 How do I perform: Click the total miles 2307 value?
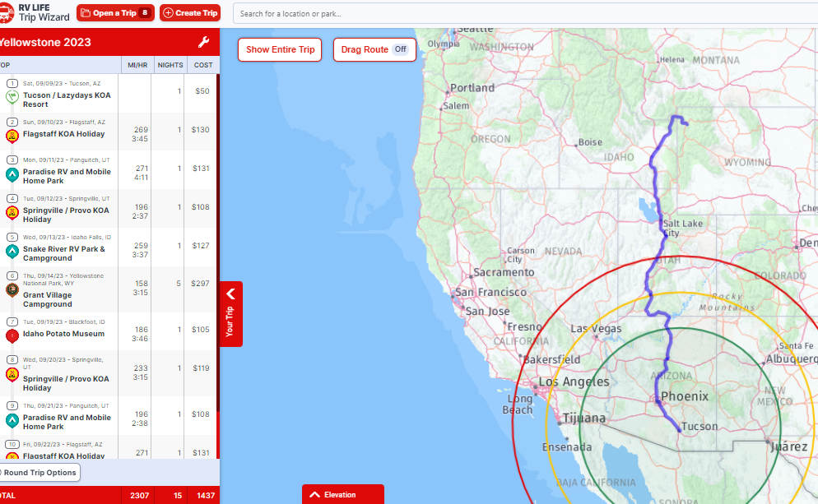pyautogui.click(x=139, y=495)
